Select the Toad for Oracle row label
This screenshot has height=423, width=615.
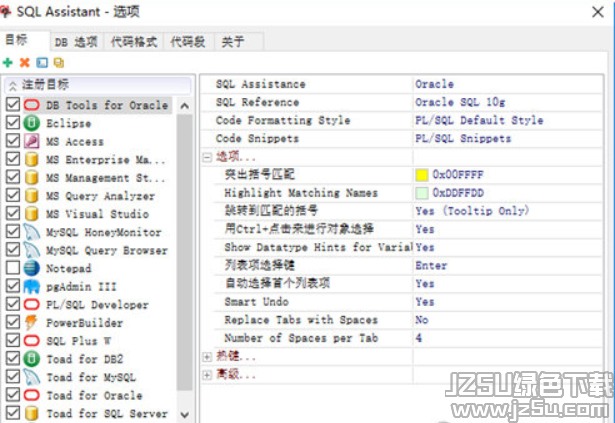(94, 395)
